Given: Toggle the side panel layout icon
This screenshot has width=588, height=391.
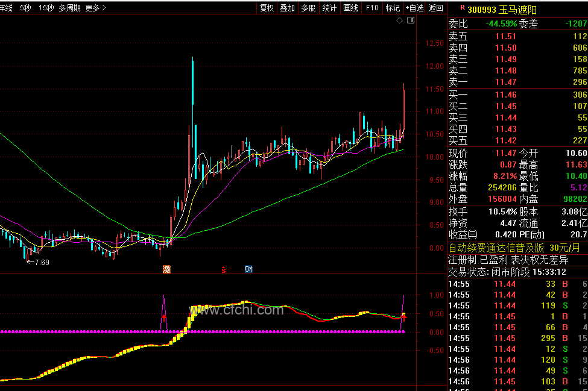Looking at the screenshot, I should click(411, 20).
